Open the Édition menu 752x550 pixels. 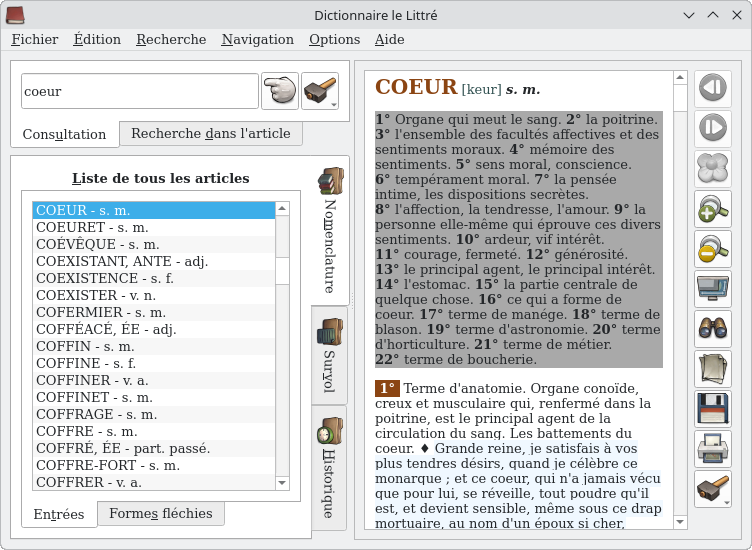97,39
